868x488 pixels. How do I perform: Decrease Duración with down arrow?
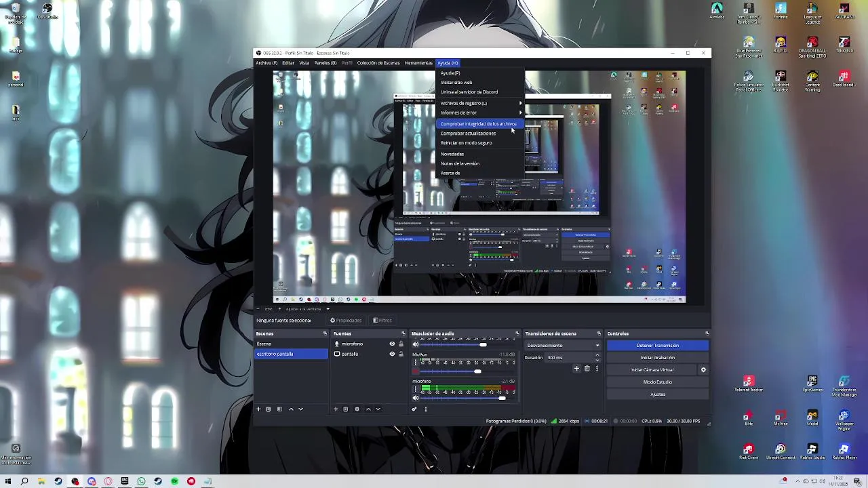(597, 359)
